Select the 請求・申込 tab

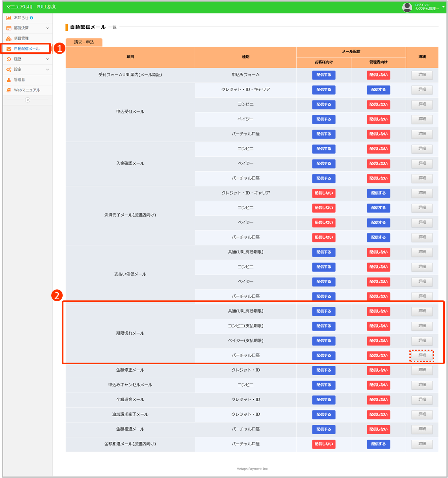coord(84,42)
